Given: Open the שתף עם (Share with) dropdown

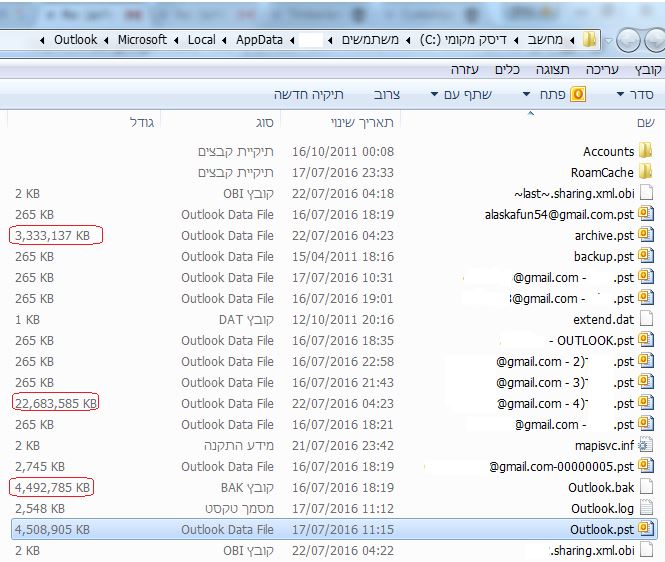Looking at the screenshot, I should pos(461,94).
